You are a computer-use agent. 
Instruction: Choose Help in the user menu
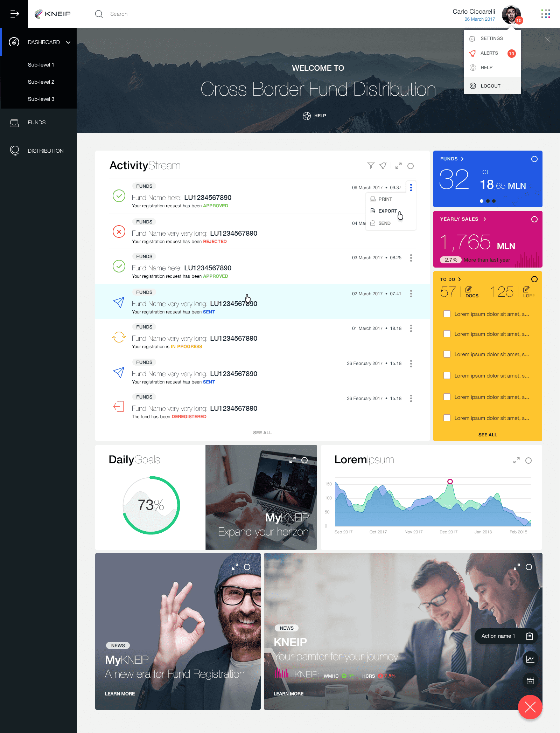pyautogui.click(x=492, y=68)
